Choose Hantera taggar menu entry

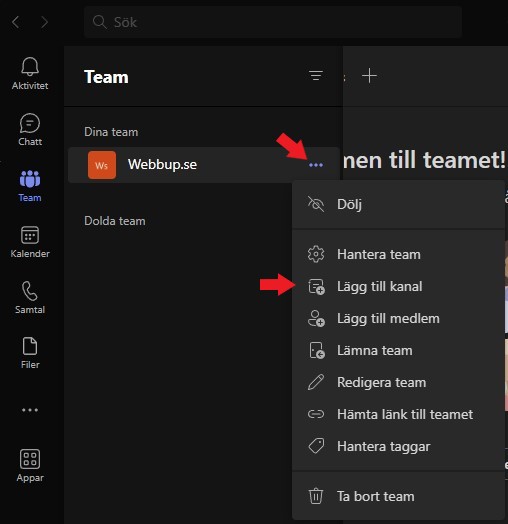tap(398, 446)
